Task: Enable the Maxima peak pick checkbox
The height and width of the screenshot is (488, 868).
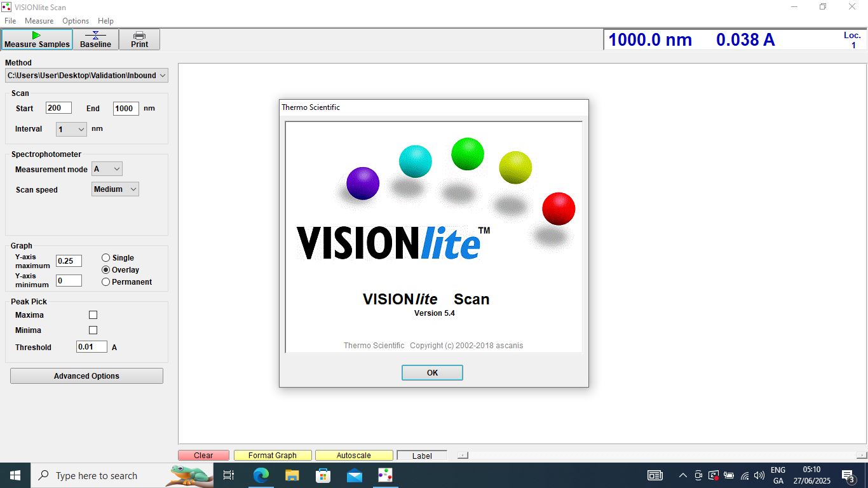Action: (93, 315)
